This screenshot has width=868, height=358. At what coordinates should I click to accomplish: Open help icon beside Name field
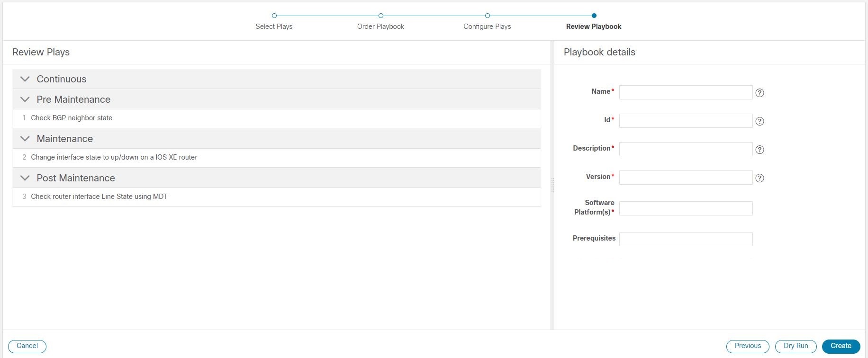[x=759, y=93]
